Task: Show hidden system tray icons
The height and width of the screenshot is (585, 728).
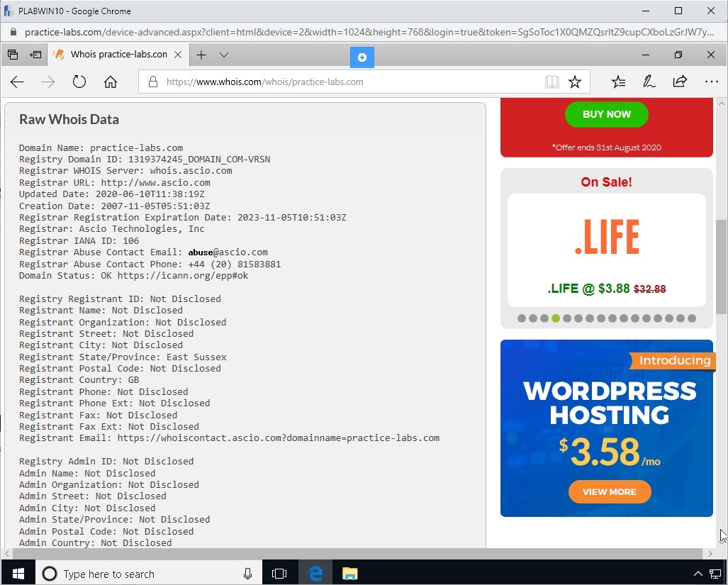Action: tap(698, 574)
